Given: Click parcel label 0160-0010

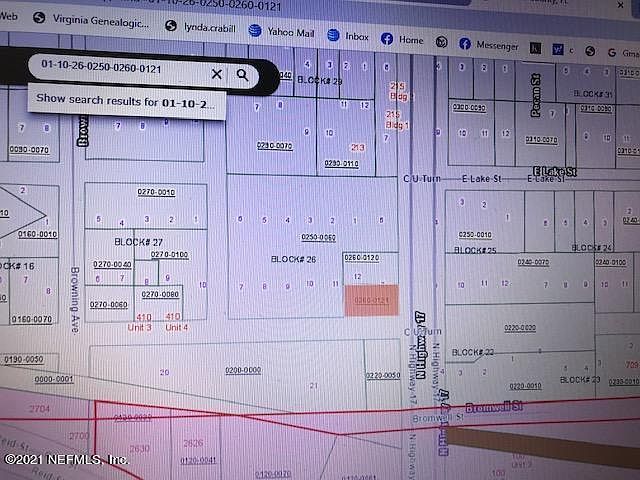Looking at the screenshot, I should pos(37,234).
